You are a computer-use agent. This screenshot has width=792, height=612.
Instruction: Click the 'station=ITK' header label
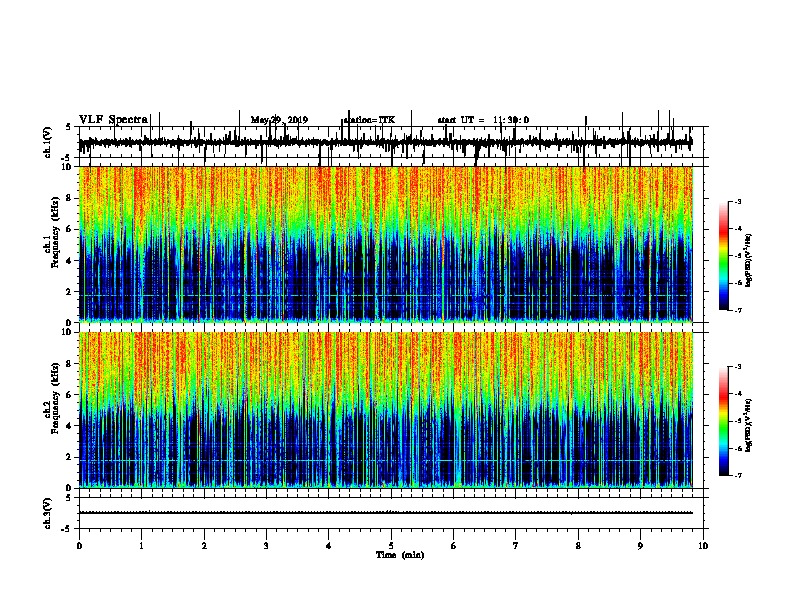click(x=369, y=120)
